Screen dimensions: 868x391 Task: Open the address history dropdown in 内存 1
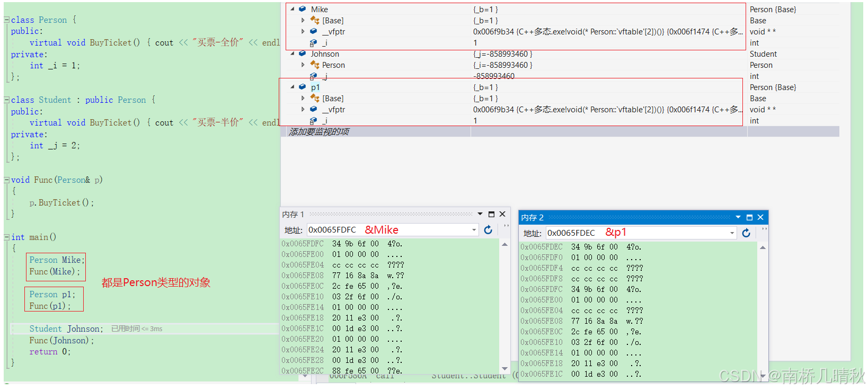(474, 230)
